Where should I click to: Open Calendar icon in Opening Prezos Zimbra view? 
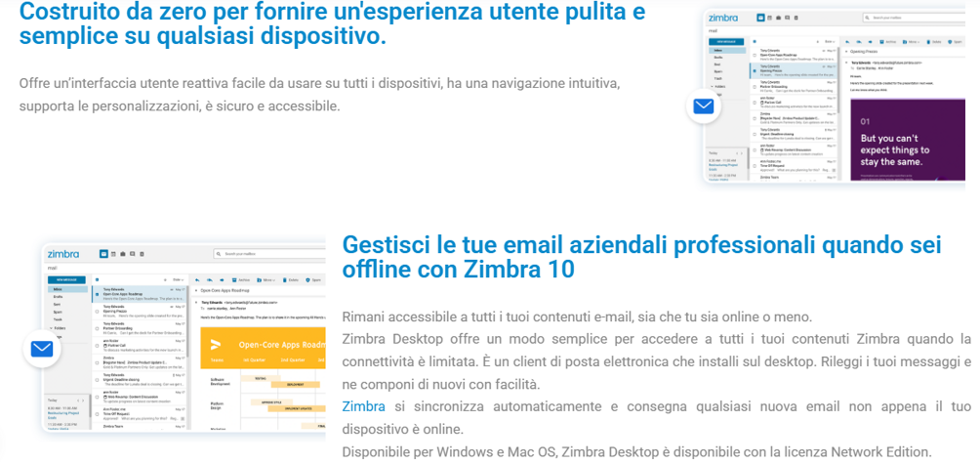pyautogui.click(x=769, y=18)
